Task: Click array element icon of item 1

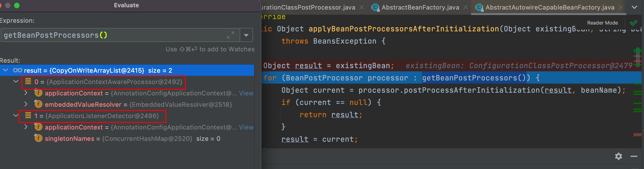Action: pyautogui.click(x=28, y=115)
